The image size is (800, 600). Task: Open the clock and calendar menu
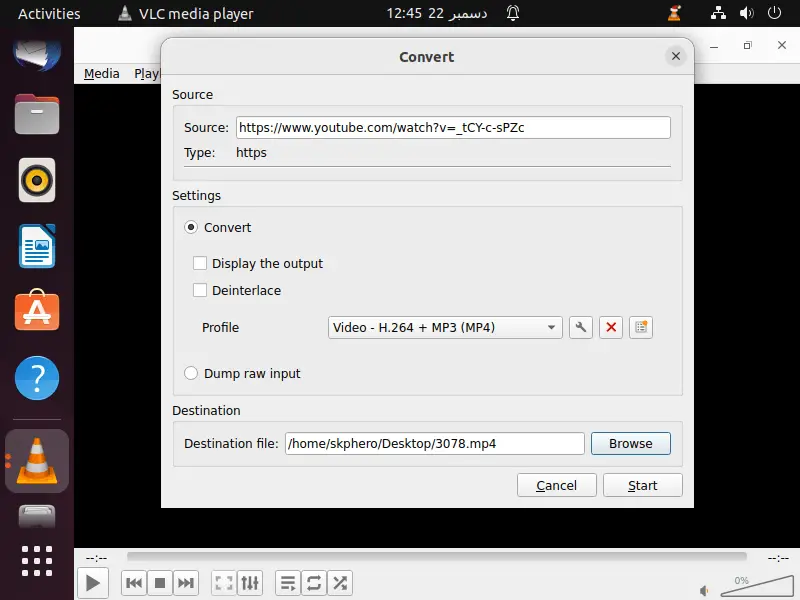pyautogui.click(x=437, y=13)
